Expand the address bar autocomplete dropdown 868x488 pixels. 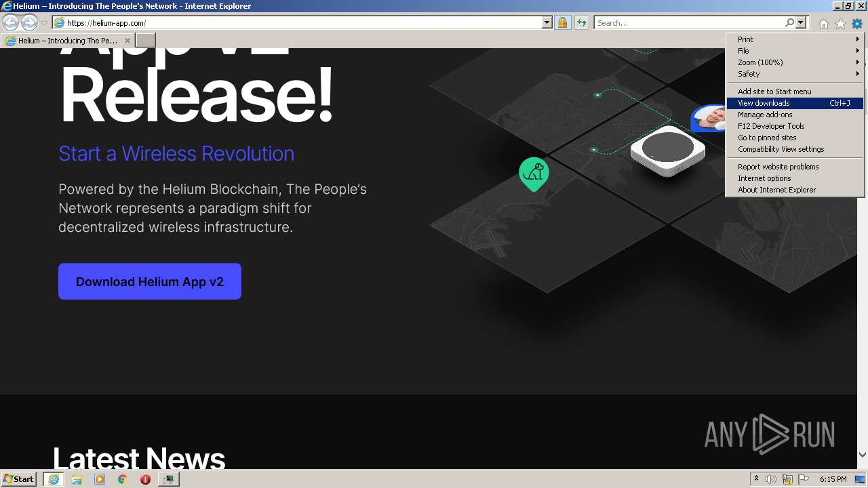[547, 23]
